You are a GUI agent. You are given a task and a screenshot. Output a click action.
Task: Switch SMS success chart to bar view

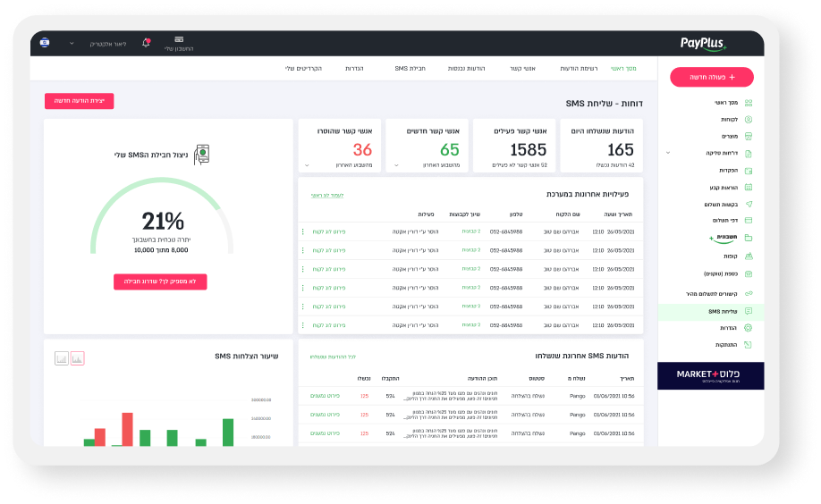click(x=77, y=358)
